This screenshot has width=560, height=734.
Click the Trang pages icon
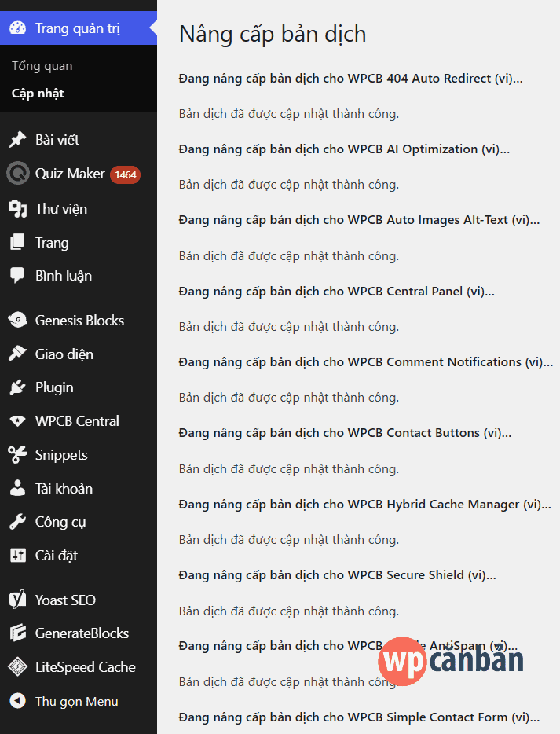(x=17, y=242)
